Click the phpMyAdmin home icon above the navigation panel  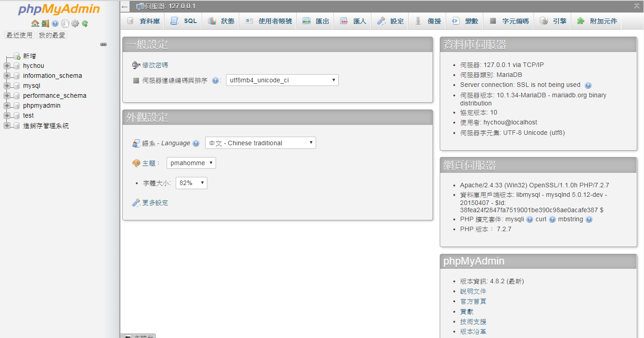pos(36,24)
